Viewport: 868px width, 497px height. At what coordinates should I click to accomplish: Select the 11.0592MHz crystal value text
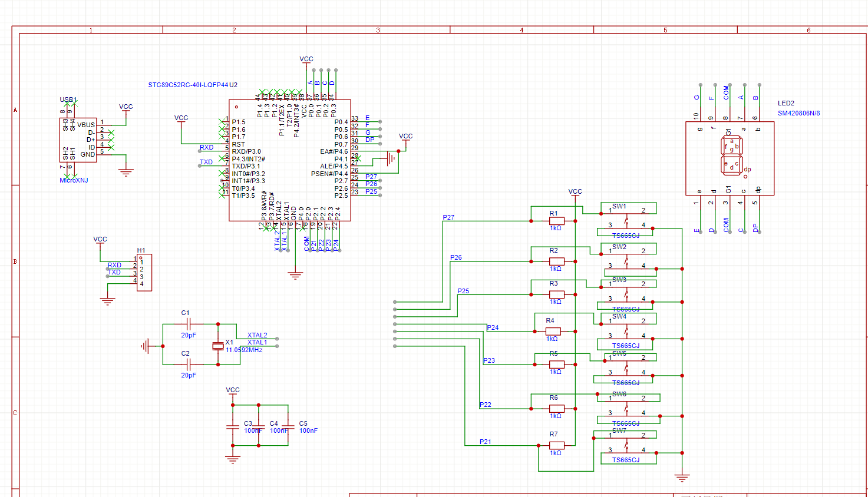[244, 350]
